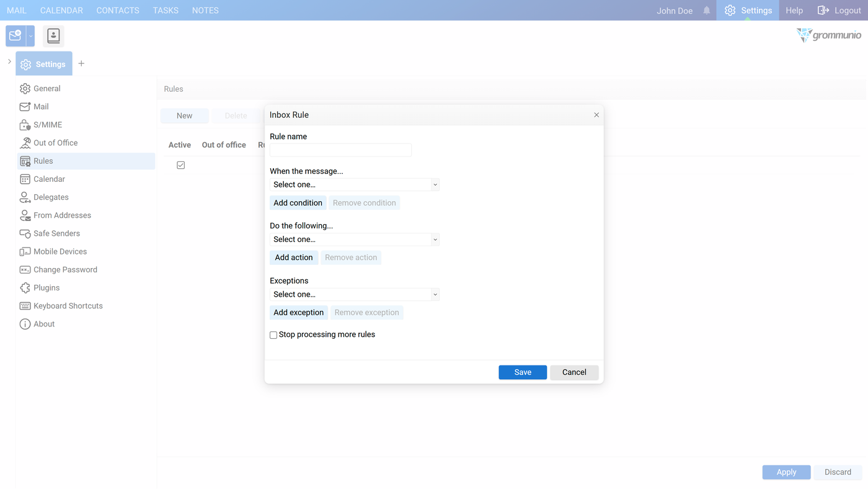
Task: Enable Stop processing more rules checkbox
Action: 273,335
